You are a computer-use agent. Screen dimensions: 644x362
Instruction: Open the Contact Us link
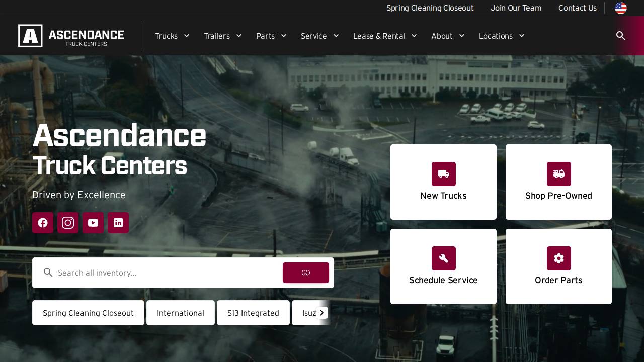pyautogui.click(x=578, y=8)
